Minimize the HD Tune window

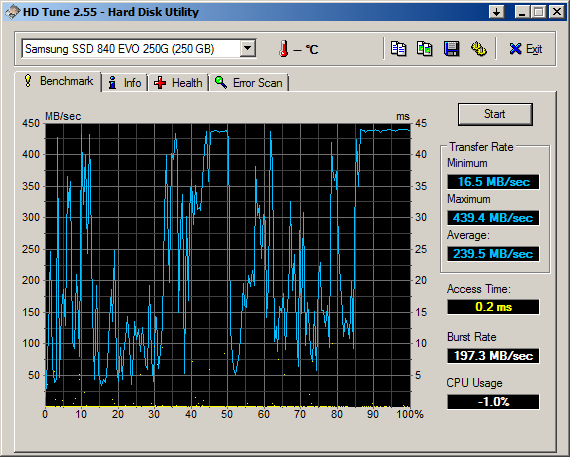(x=522, y=12)
